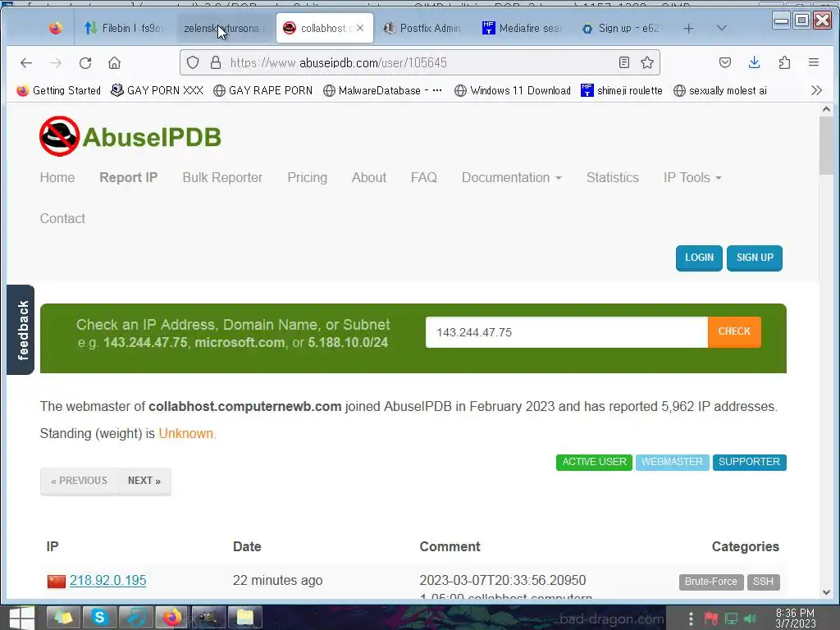The height and width of the screenshot is (630, 840).
Task: Click the network tray icon
Action: [x=731, y=619]
